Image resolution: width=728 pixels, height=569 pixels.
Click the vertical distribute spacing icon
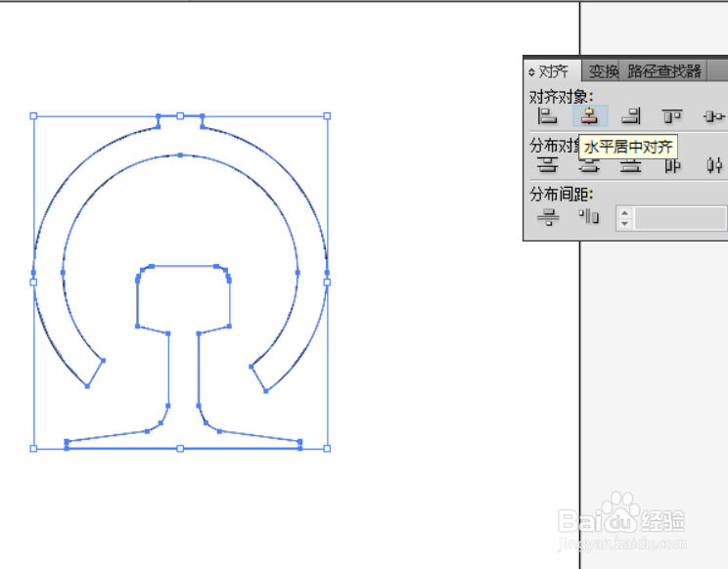[x=548, y=217]
